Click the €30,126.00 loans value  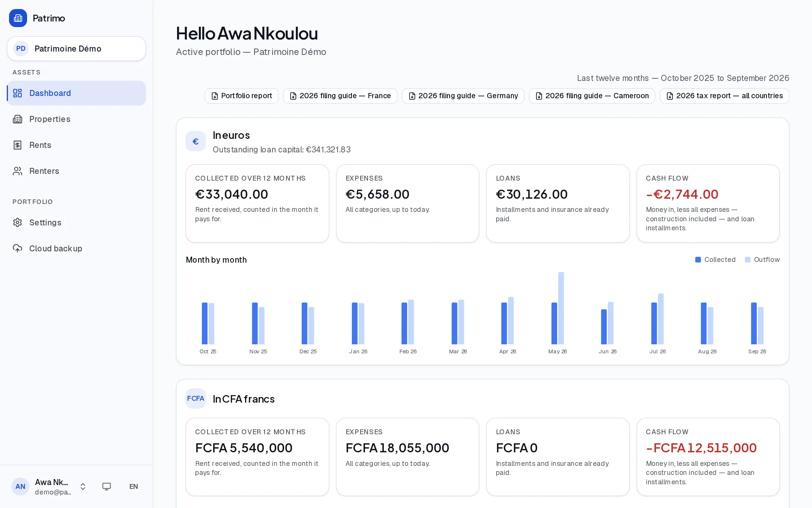(532, 194)
